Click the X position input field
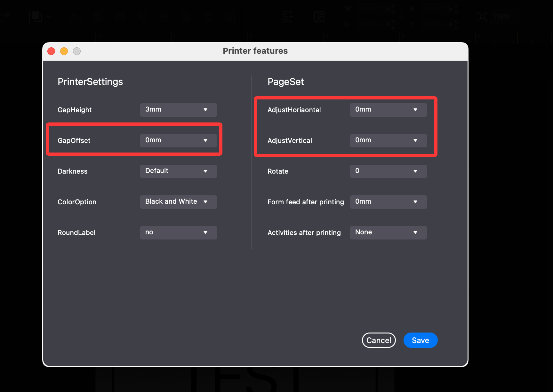Viewport: 553px width, 392px height. (432, 9)
